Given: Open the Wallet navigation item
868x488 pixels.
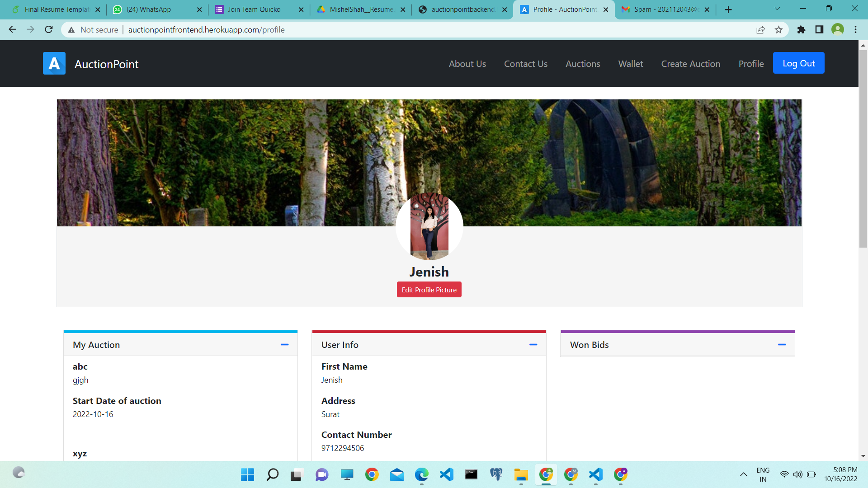Looking at the screenshot, I should pos(630,64).
